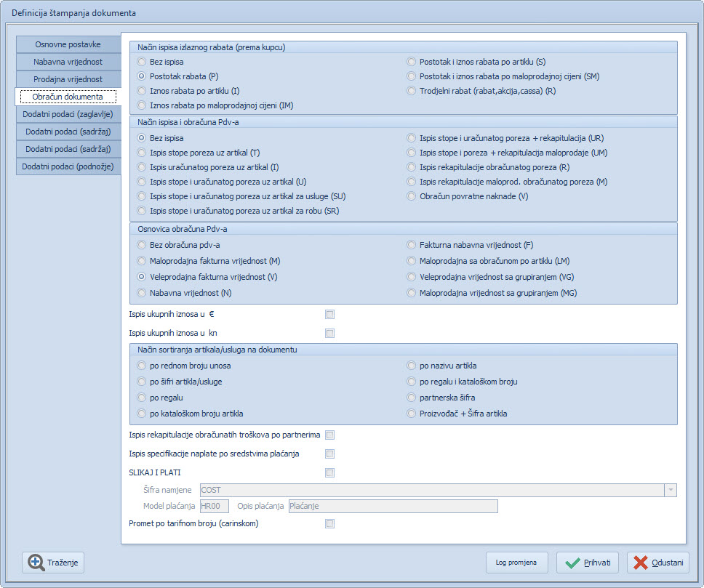Click the green checkmark Prihvati icon
This screenshot has width=704, height=588.
click(572, 563)
